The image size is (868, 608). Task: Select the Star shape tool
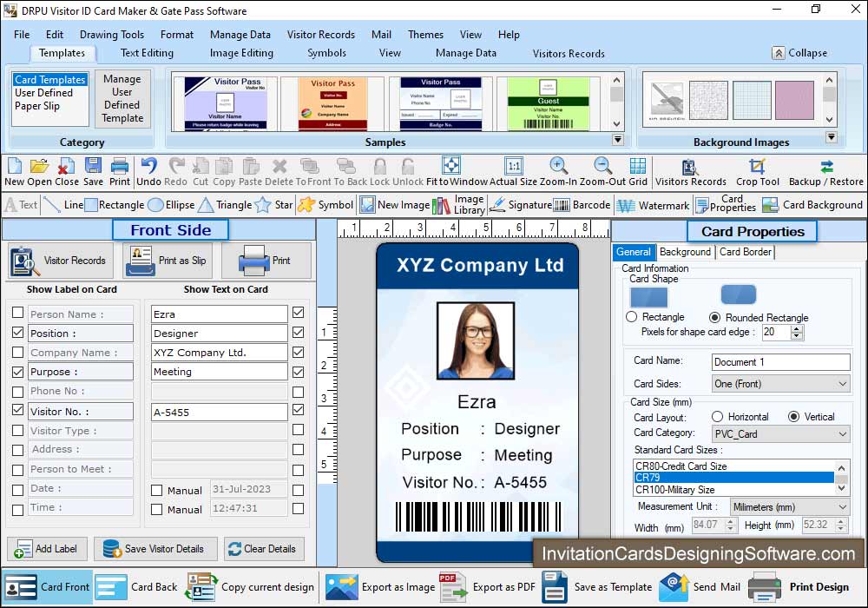point(273,205)
